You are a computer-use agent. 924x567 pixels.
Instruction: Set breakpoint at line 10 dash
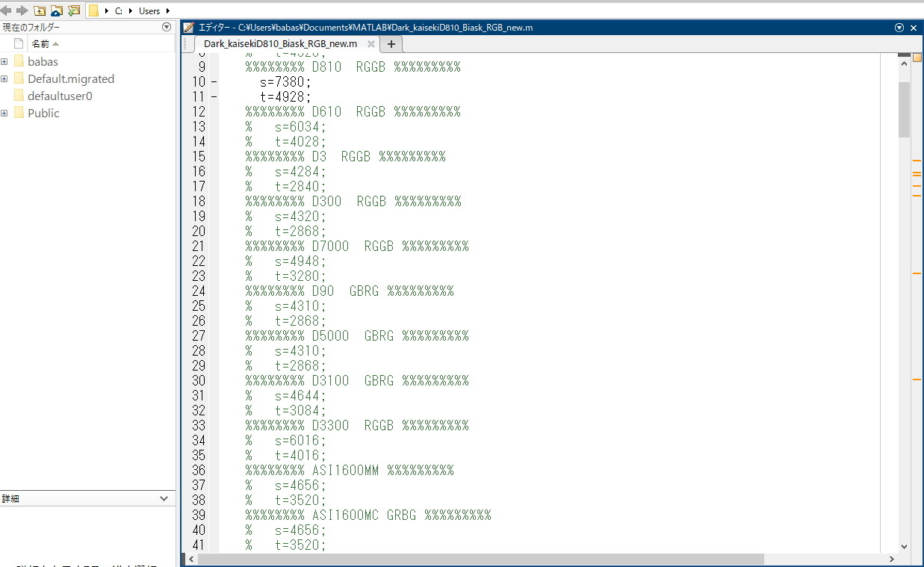click(214, 82)
